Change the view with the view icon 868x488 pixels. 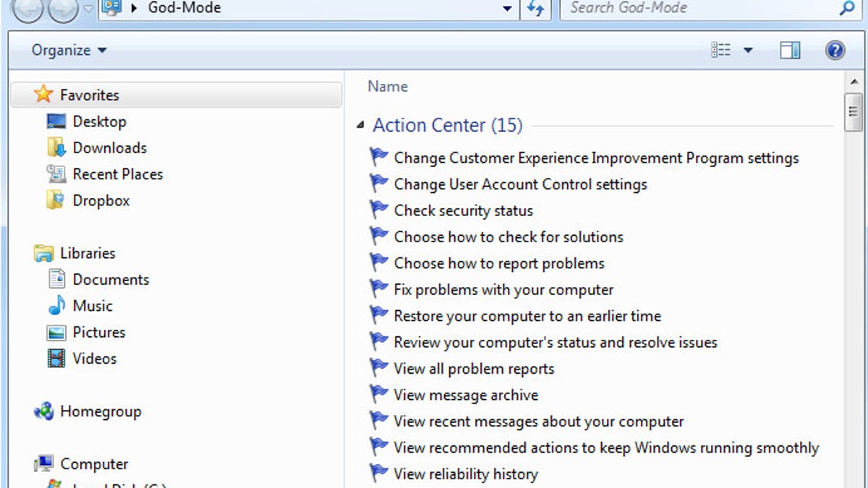(721, 50)
